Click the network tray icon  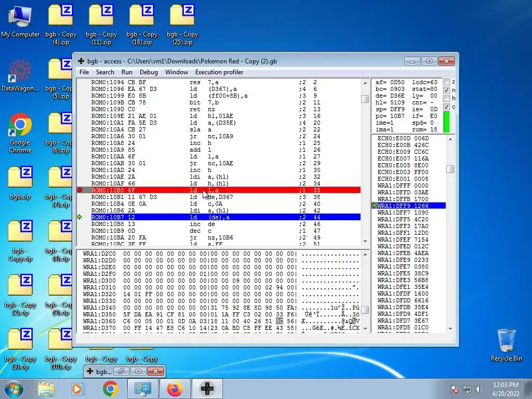467,389
